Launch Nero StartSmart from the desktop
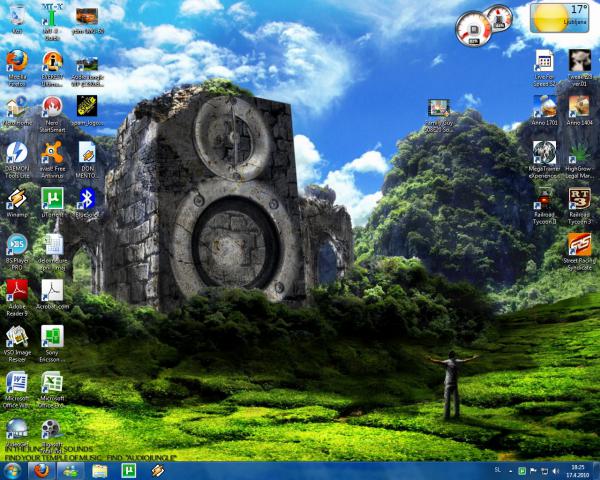Screen dimensions: 600x480 (x=52, y=106)
